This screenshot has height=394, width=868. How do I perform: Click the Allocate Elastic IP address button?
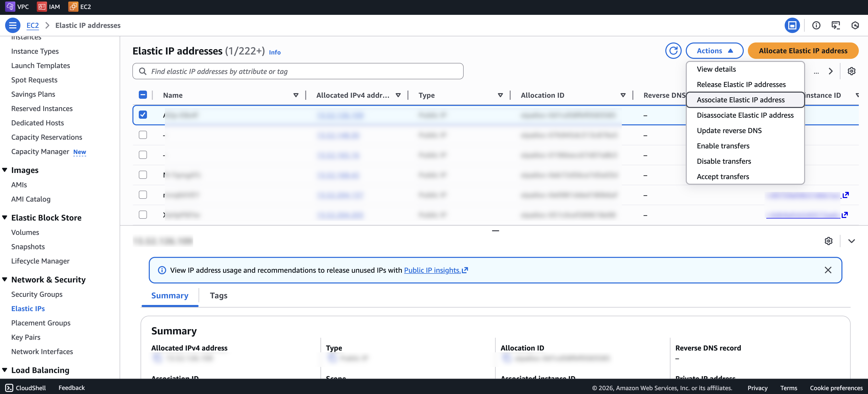[803, 51]
